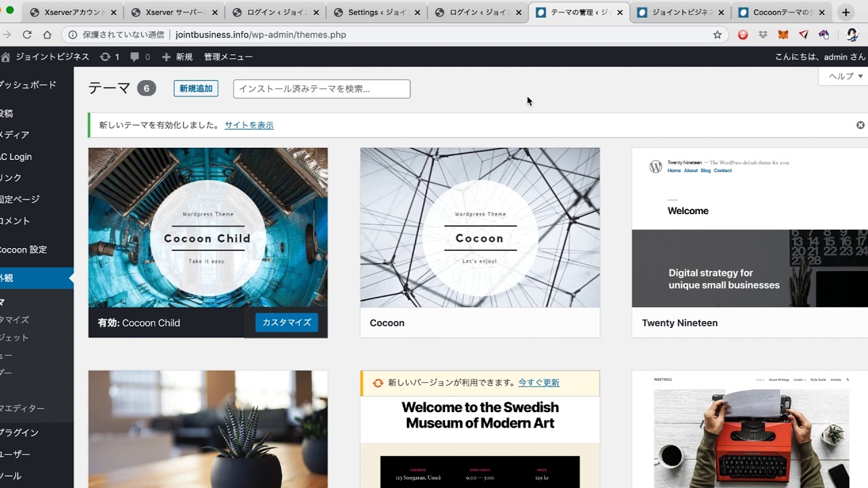Reload the page with the browser refresh icon
Image resolution: width=868 pixels, height=488 pixels.
tap(27, 35)
